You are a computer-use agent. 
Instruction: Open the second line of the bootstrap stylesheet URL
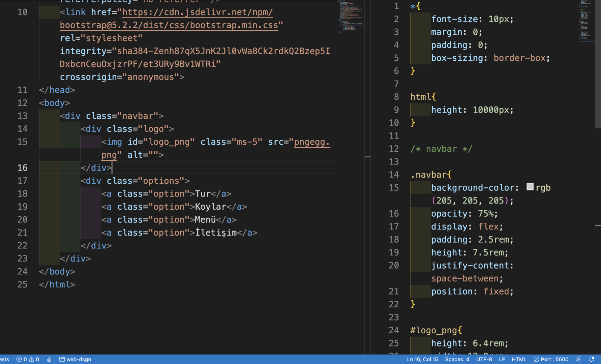click(169, 25)
